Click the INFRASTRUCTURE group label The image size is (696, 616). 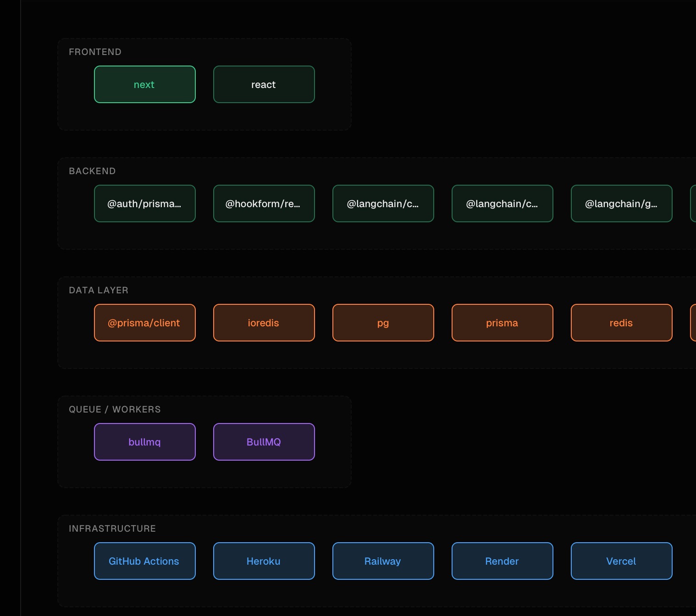[112, 528]
